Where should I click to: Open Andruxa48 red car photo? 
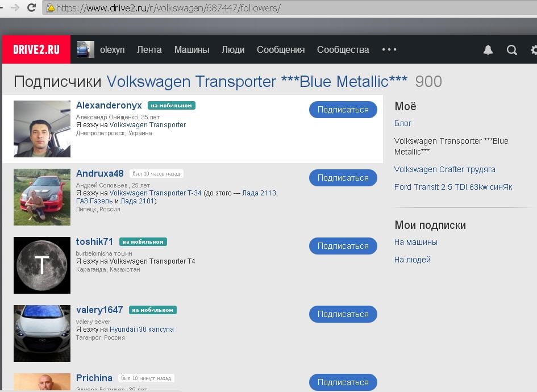click(42, 197)
